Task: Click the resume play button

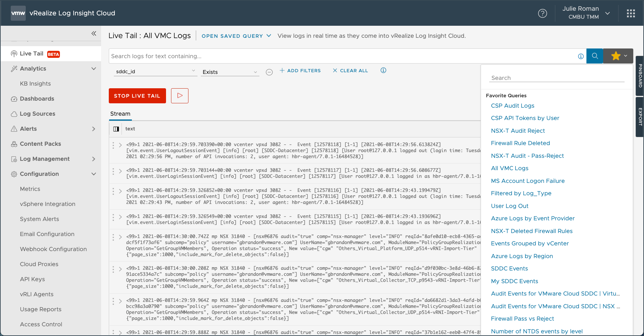Action: (x=180, y=96)
